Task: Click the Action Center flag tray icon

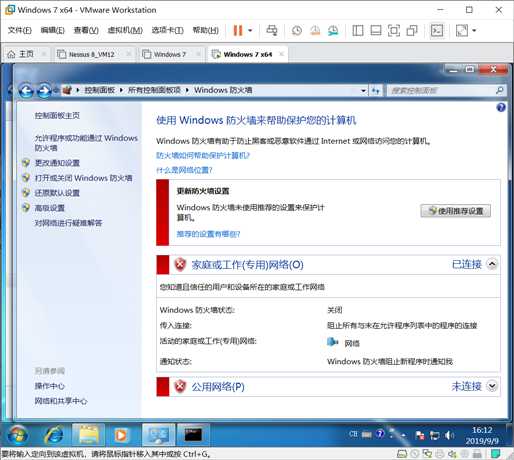Action: [420, 435]
